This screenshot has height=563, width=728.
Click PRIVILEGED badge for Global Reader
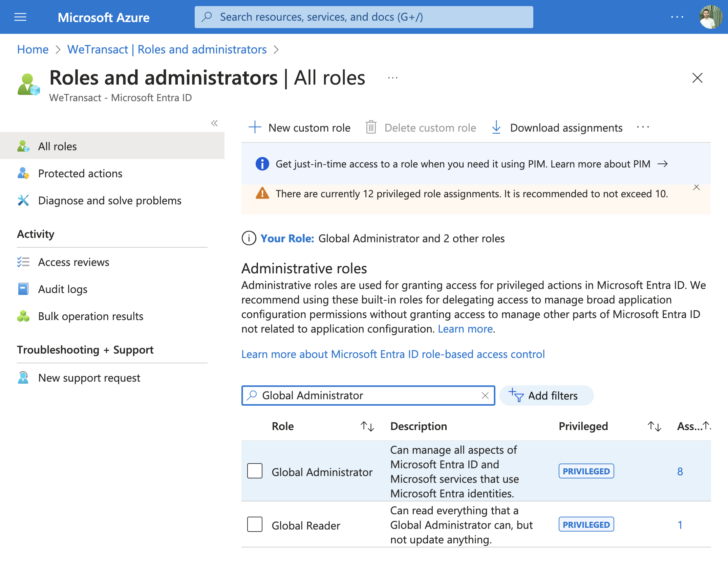coord(586,524)
